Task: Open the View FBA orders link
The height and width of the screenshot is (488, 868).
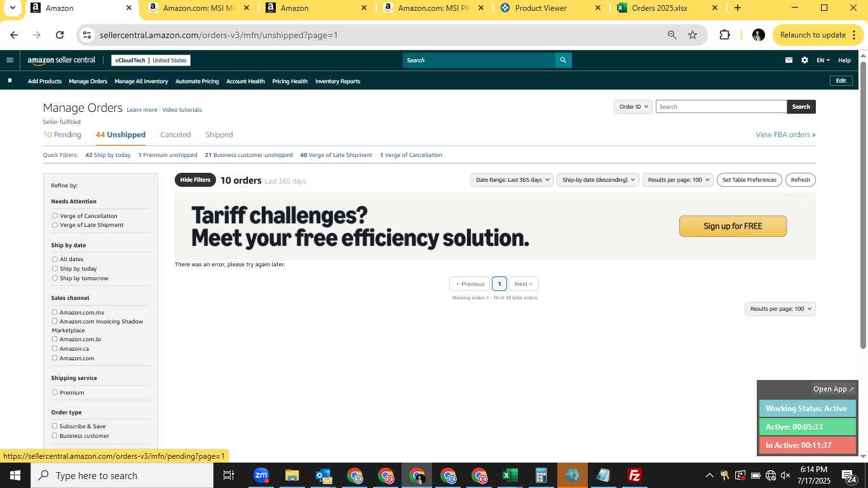Action: [785, 135]
